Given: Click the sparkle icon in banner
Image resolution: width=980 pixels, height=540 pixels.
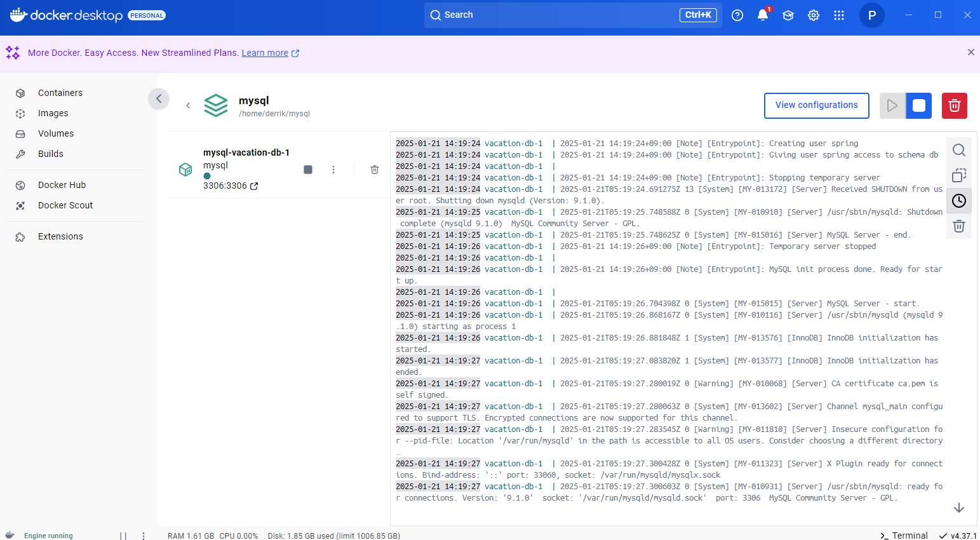Looking at the screenshot, I should tap(13, 53).
